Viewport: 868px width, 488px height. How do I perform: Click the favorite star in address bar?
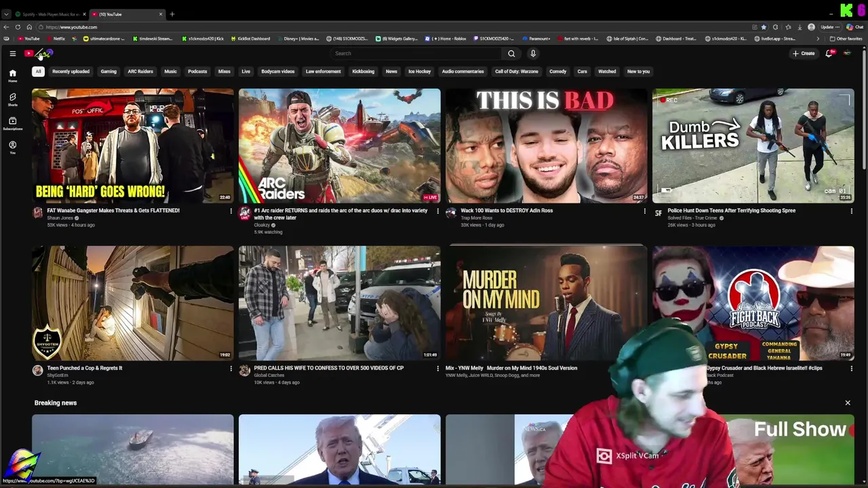(764, 27)
